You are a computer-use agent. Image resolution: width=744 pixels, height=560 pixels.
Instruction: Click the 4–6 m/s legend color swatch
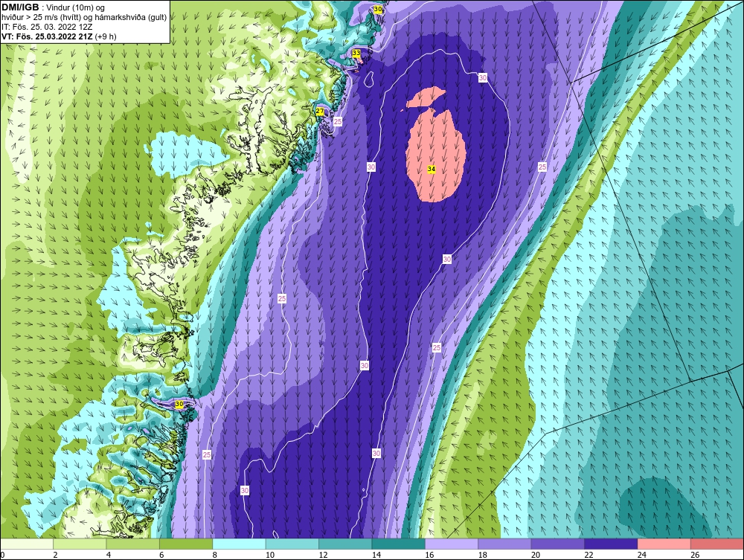coord(133,544)
